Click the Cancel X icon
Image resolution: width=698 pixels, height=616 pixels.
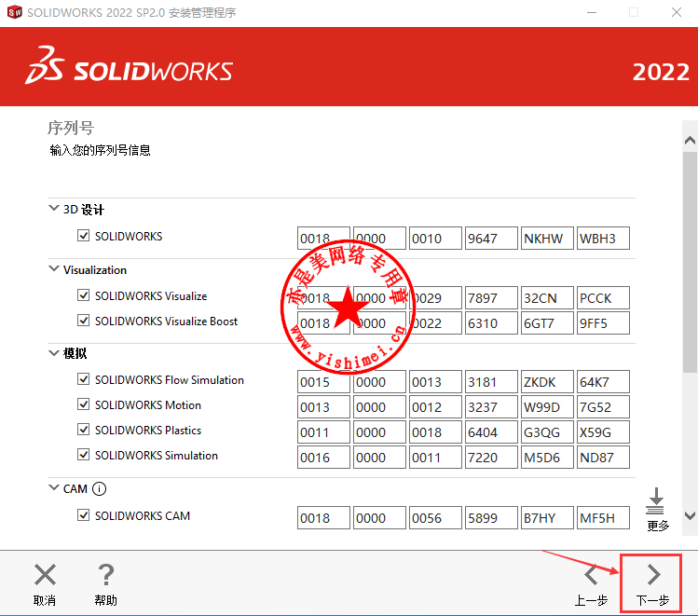45,575
